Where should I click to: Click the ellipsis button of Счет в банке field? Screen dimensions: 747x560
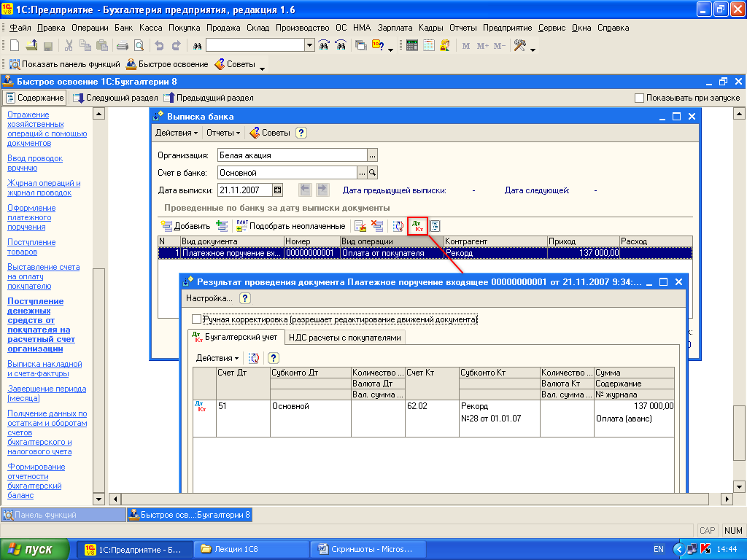click(x=362, y=173)
